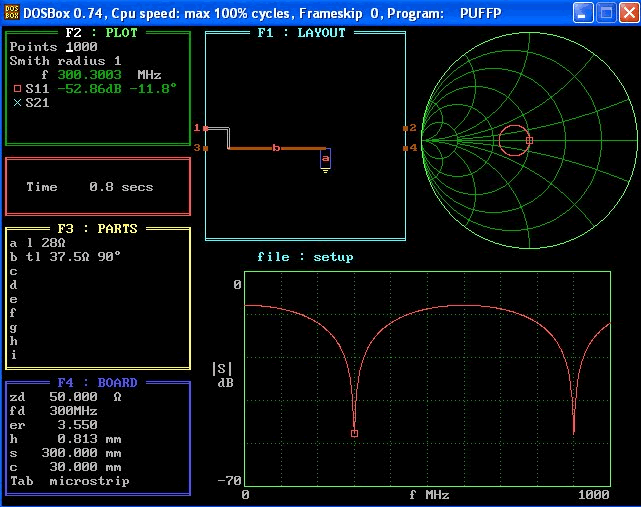Click the square marker on Smith chart
This screenshot has height=507, width=641.
tap(529, 141)
